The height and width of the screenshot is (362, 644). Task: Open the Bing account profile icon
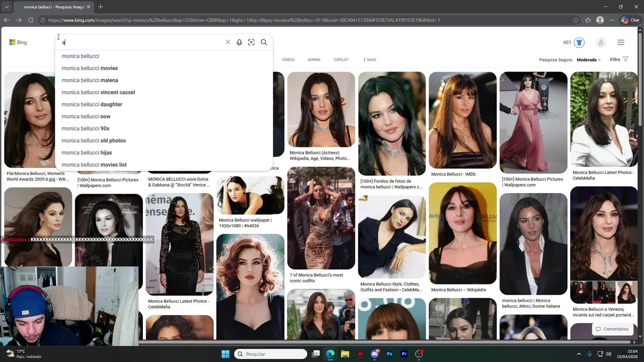pyautogui.click(x=601, y=42)
